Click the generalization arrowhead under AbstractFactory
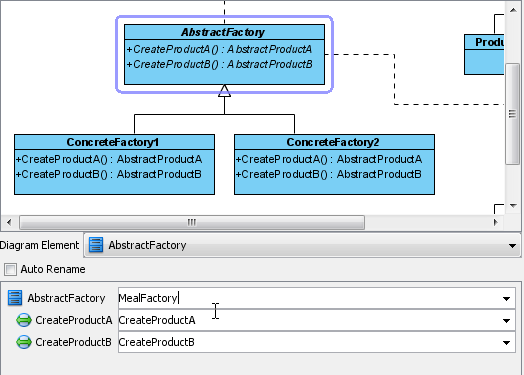The image size is (524, 375). coord(225,91)
